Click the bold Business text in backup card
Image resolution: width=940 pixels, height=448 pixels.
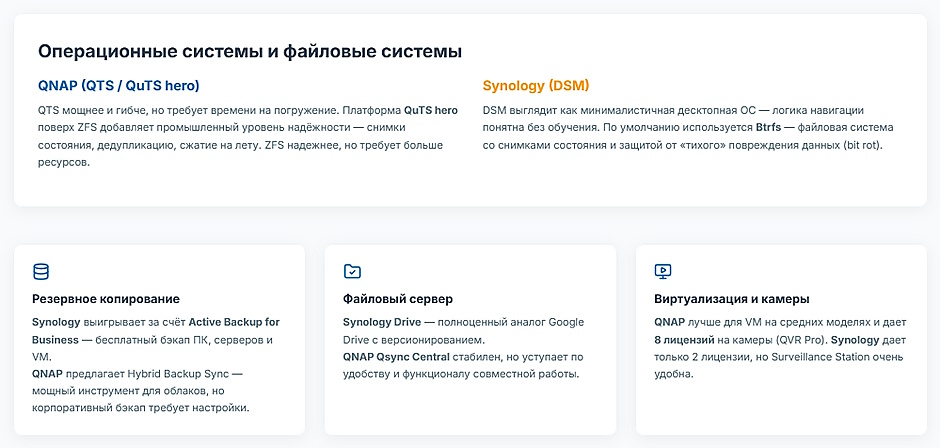[x=55, y=340]
